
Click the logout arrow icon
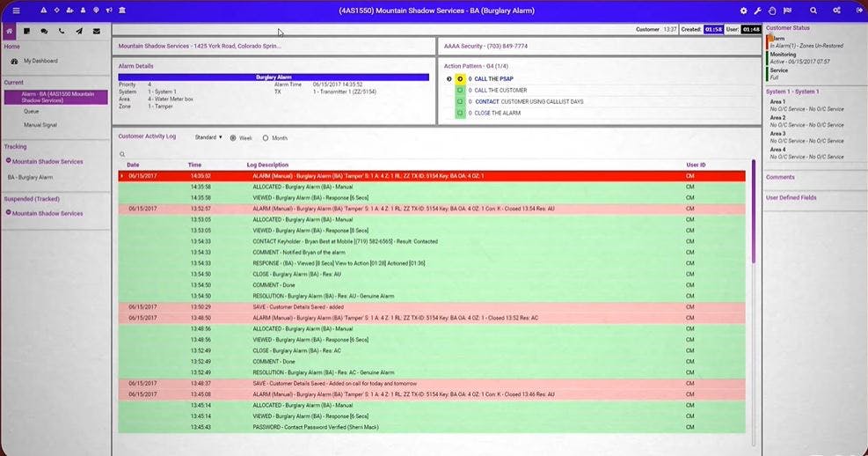859,11
